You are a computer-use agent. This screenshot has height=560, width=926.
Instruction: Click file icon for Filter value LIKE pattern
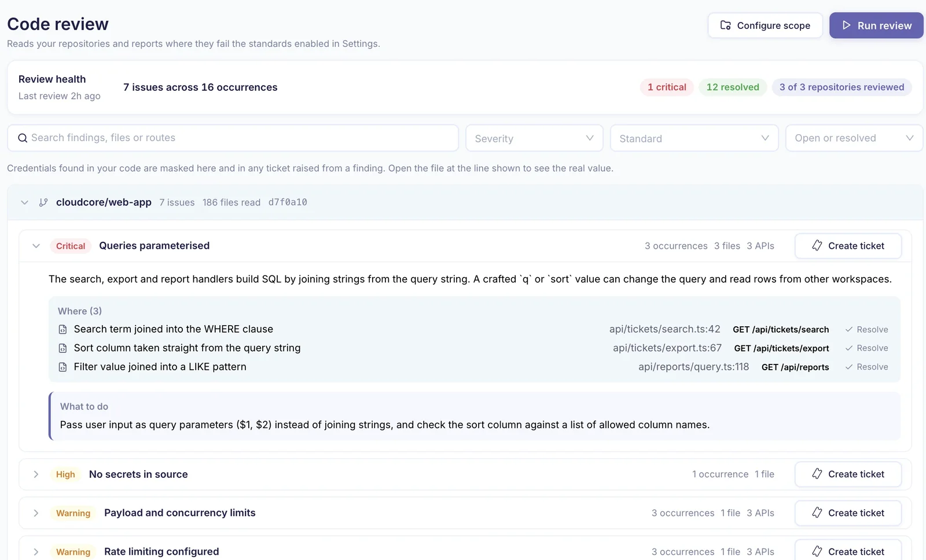(63, 367)
